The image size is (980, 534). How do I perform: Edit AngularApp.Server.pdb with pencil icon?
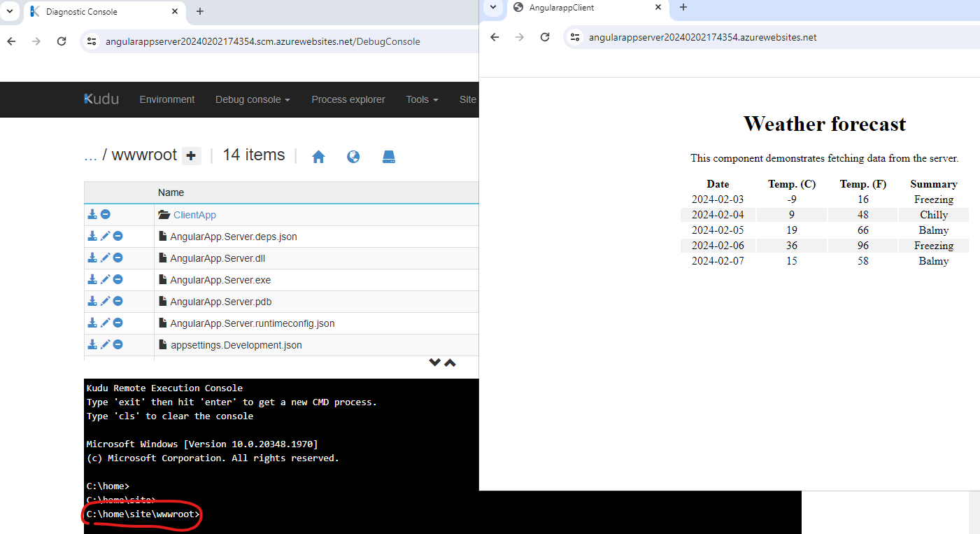(106, 301)
